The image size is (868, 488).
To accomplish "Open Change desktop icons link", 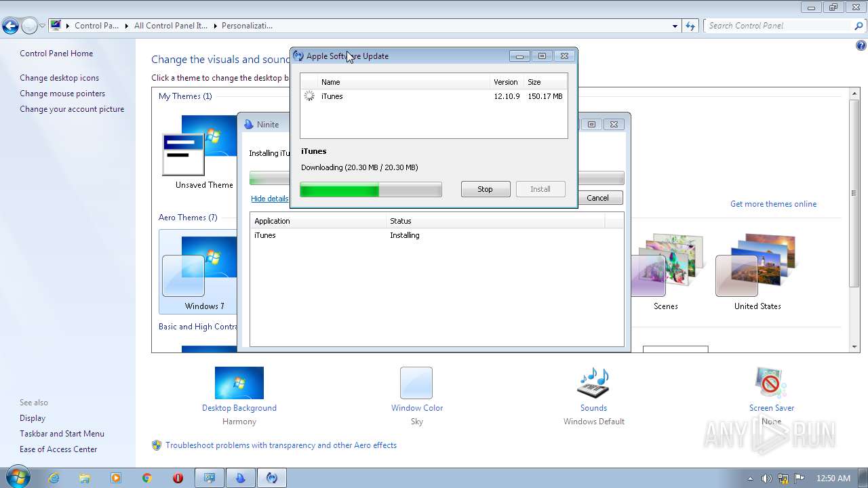I will 59,78.
